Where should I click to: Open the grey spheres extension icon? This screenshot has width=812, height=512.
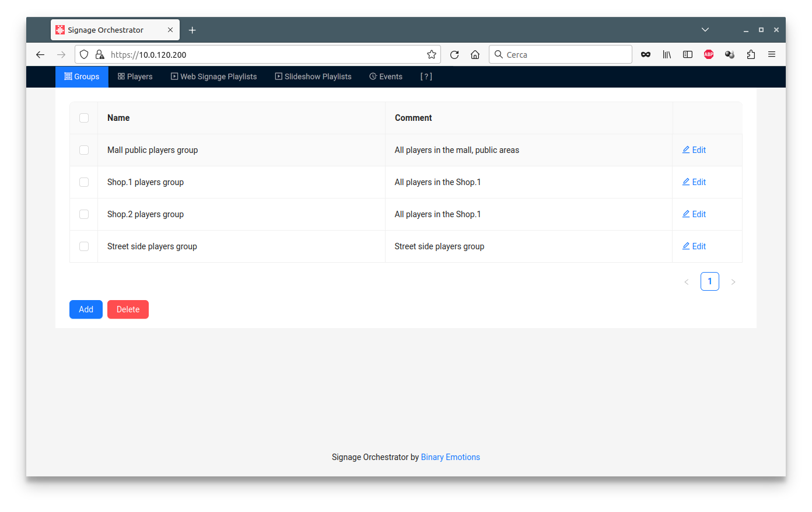coord(730,54)
